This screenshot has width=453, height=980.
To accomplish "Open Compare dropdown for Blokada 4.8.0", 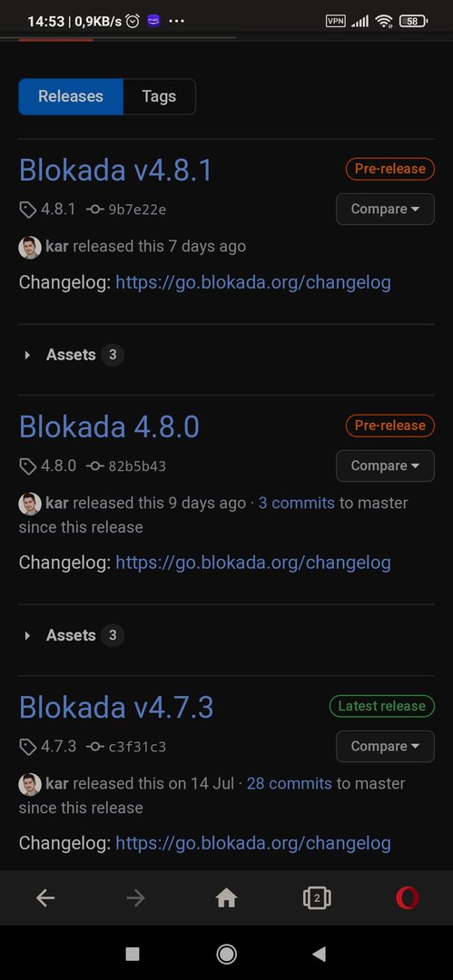I will tap(385, 465).
